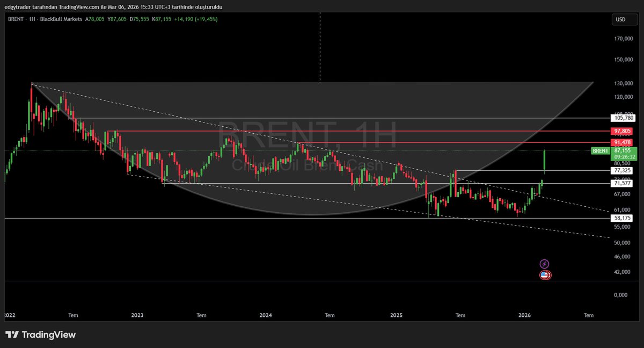
Task: Click the 2026 time axis label
Action: (525, 315)
